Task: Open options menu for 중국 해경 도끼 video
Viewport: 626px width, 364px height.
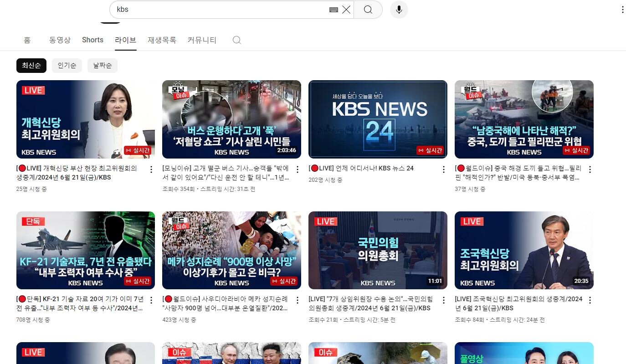Action: tap(590, 169)
